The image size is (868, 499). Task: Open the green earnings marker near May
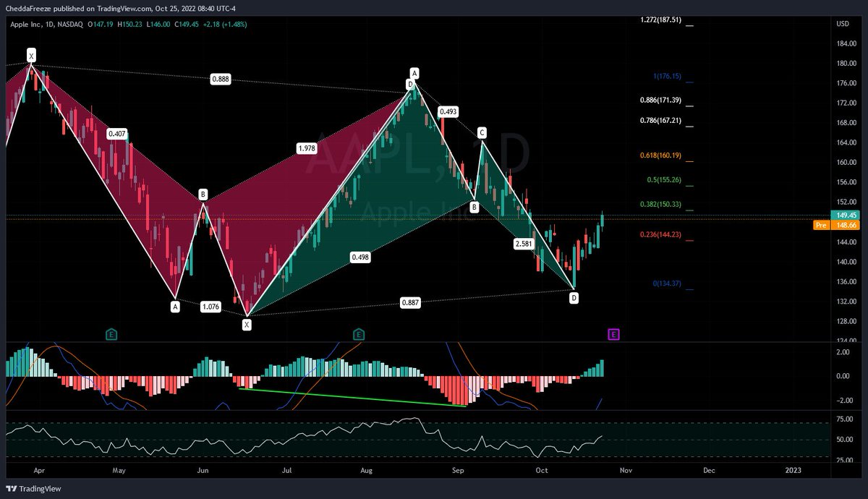[111, 334]
